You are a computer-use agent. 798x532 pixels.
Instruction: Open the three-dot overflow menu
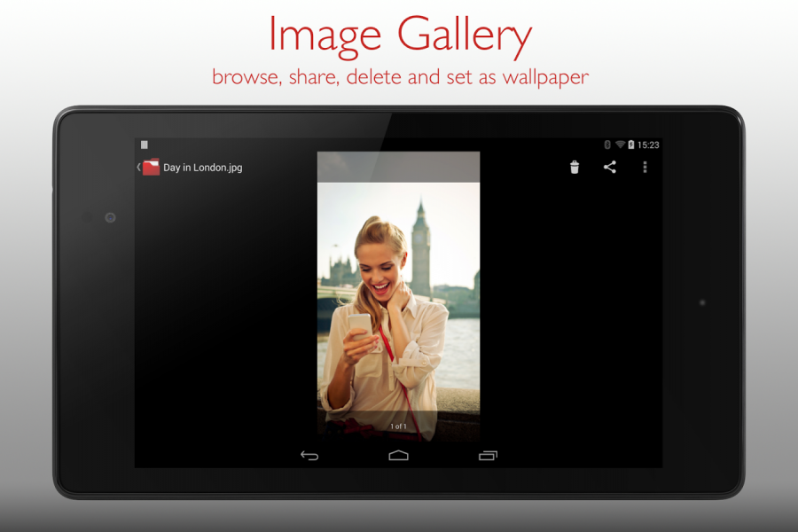pos(645,167)
